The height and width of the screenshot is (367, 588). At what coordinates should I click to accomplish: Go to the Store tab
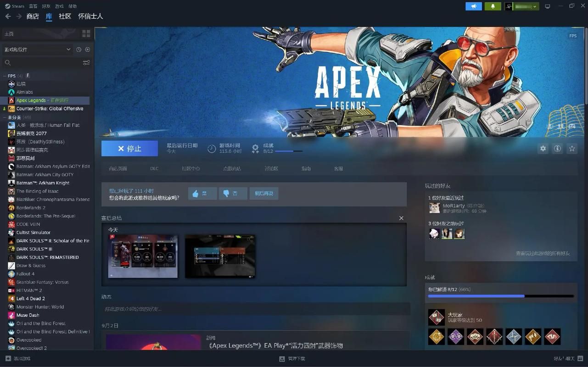(33, 17)
